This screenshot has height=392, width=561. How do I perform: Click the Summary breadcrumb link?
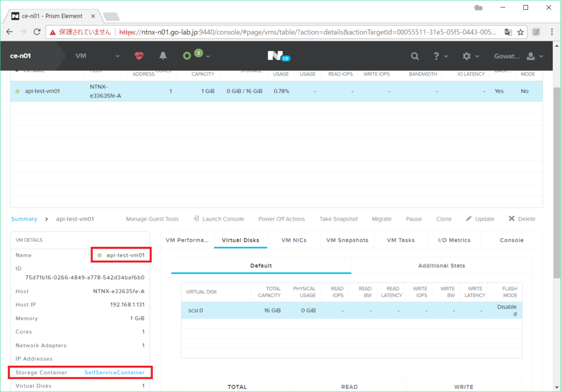[24, 219]
